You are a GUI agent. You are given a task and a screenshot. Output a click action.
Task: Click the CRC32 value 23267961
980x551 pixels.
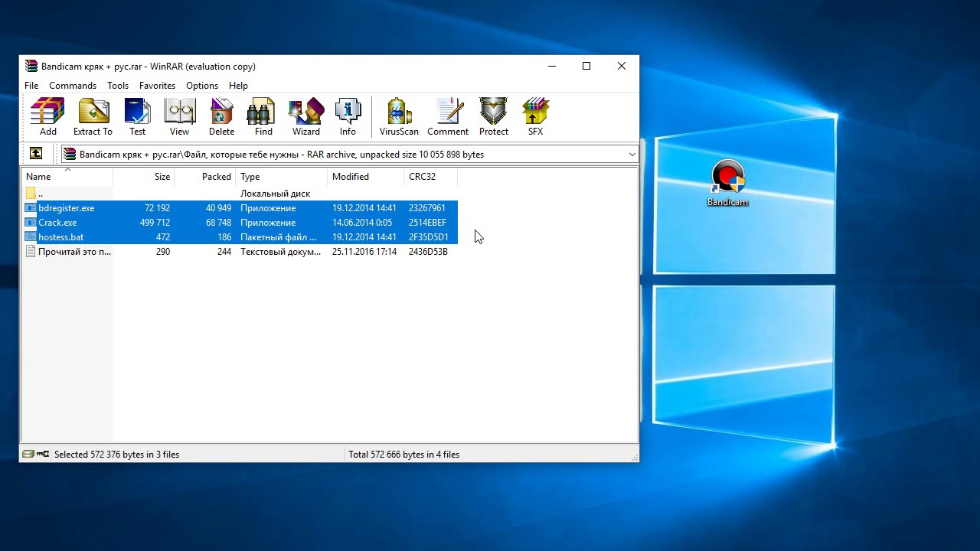[x=427, y=208]
